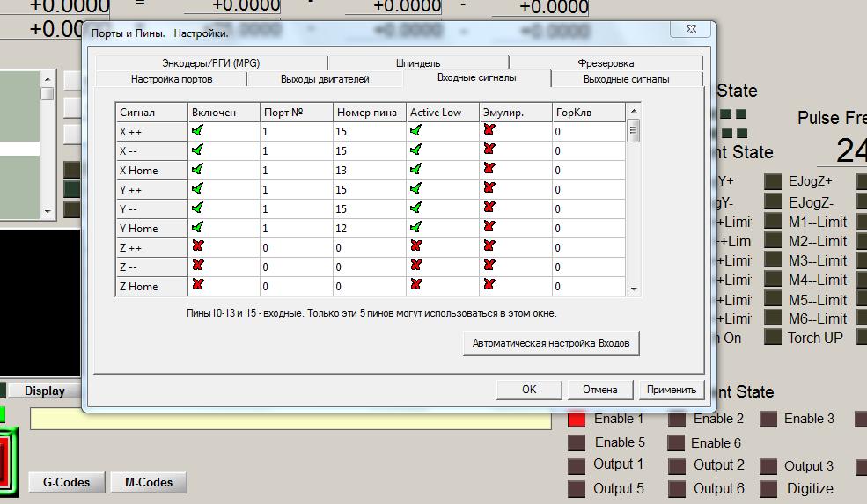Screen dimensions: 867x504
Task: Select pin number cell for Y Home
Action: 369,228
